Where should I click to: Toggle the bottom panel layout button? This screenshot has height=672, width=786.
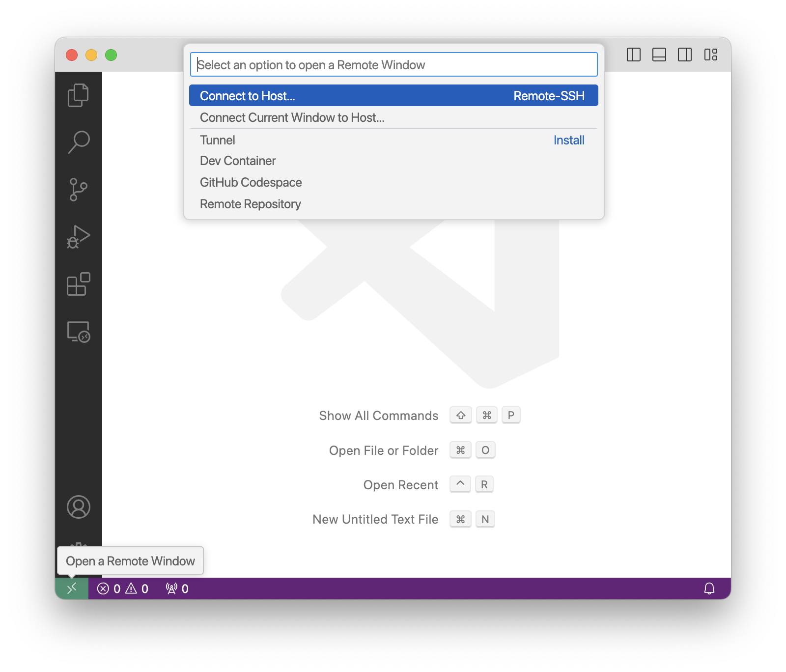click(659, 55)
